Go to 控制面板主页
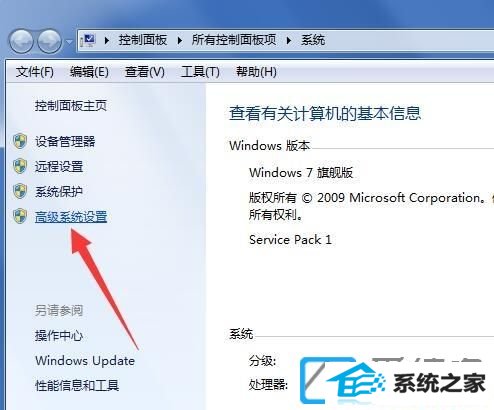The height and width of the screenshot is (410, 494). (x=71, y=106)
